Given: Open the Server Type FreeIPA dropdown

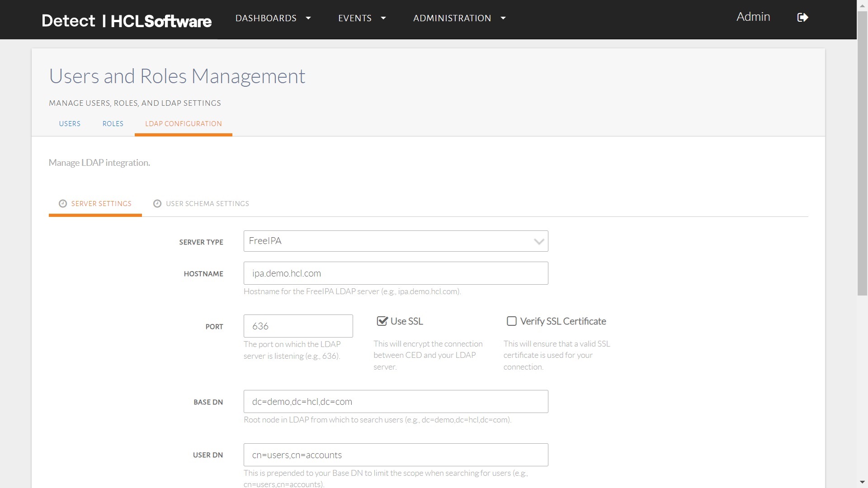Looking at the screenshot, I should tap(396, 241).
